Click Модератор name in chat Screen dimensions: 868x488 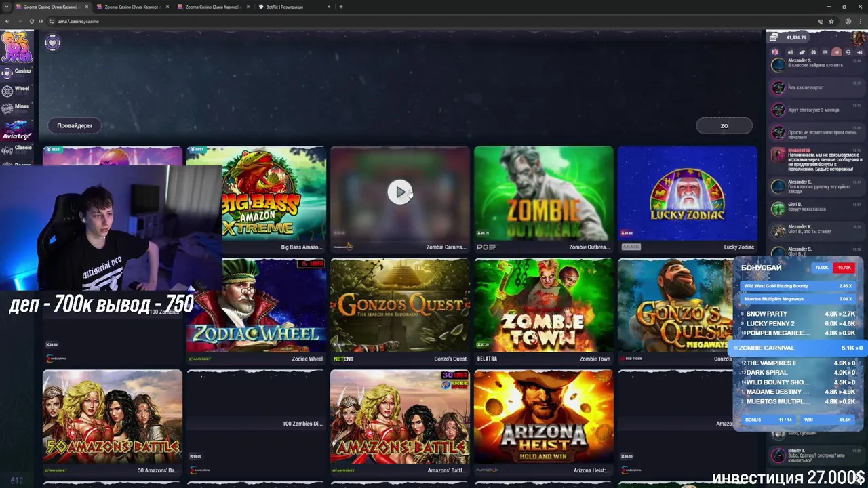(x=800, y=150)
